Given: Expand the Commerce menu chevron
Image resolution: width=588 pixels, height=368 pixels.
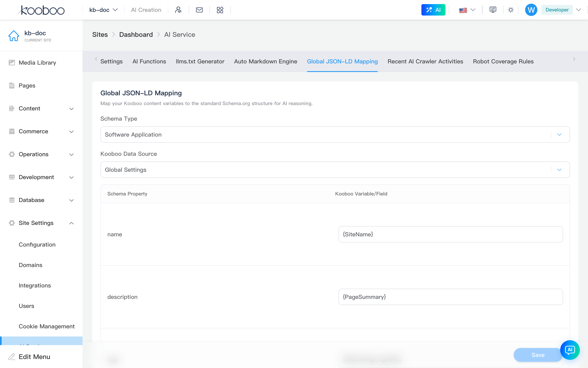Looking at the screenshot, I should [x=71, y=131].
